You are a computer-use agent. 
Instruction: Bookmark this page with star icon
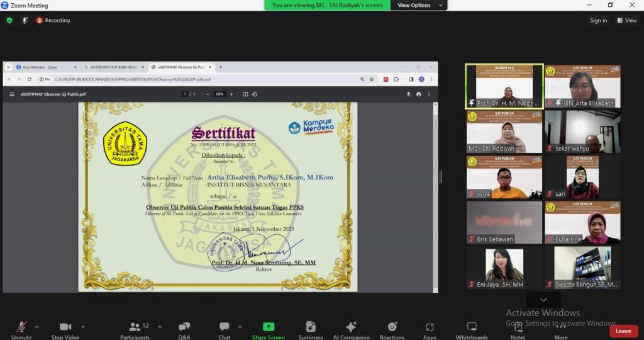point(372,79)
